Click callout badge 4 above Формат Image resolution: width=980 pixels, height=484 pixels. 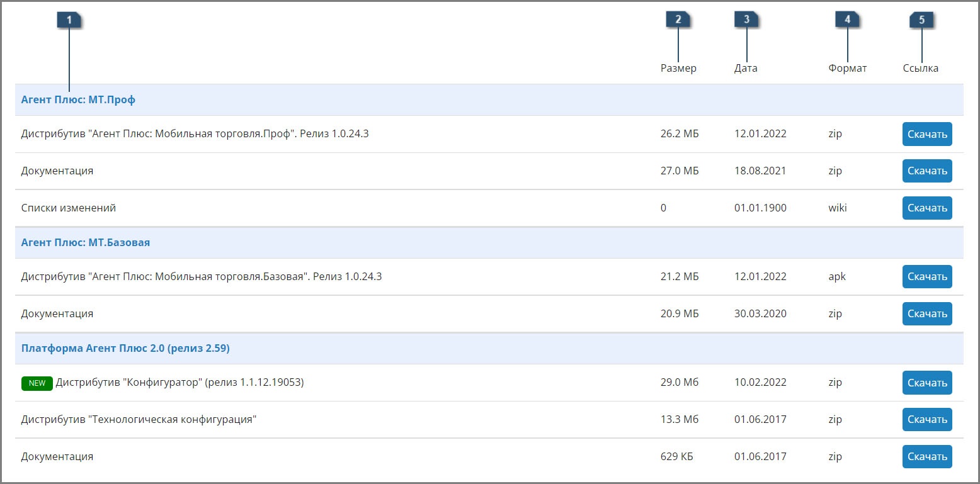click(847, 20)
